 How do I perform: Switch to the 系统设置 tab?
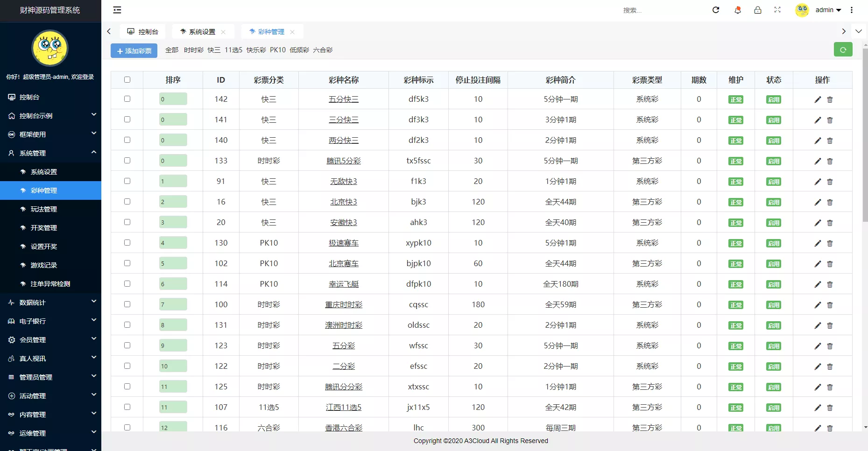click(x=201, y=31)
